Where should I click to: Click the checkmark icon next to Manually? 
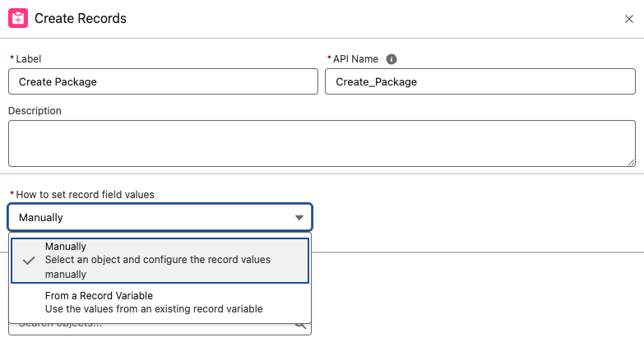29,260
